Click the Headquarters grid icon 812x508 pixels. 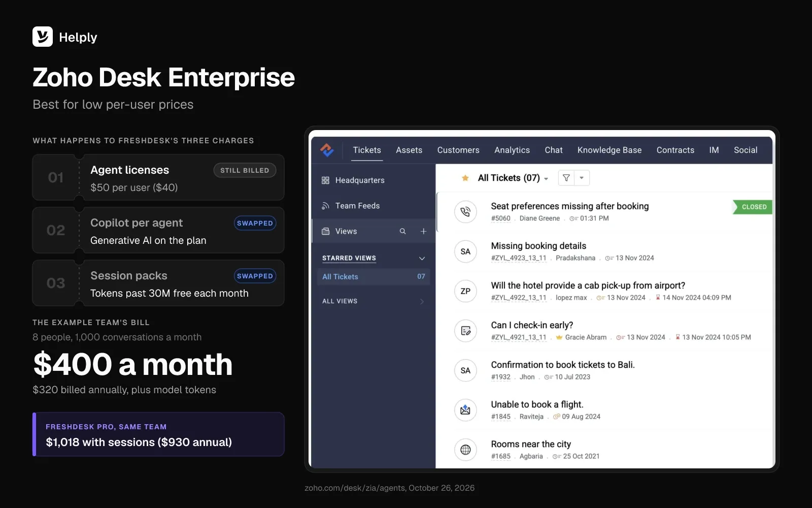click(326, 180)
